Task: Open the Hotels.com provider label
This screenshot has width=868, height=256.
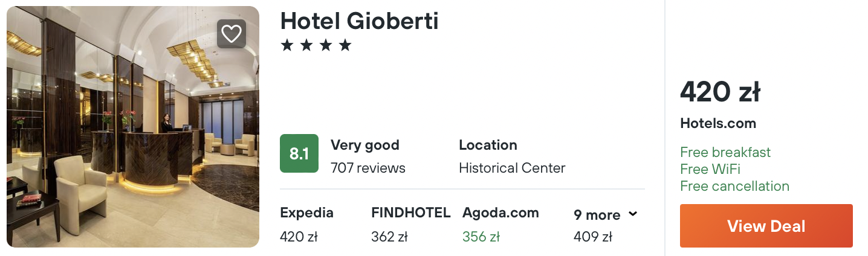Action: coord(717,124)
